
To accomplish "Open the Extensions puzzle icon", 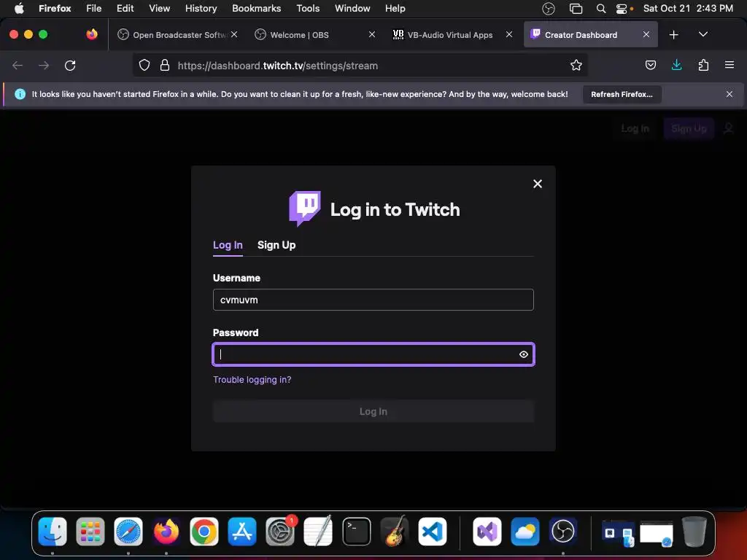I will 703,65.
